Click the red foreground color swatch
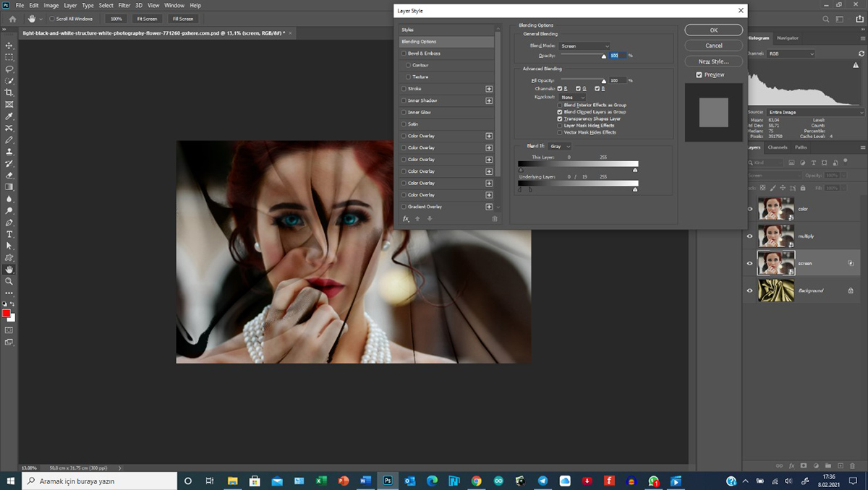Screen dimensions: 868x490 pos(7,313)
